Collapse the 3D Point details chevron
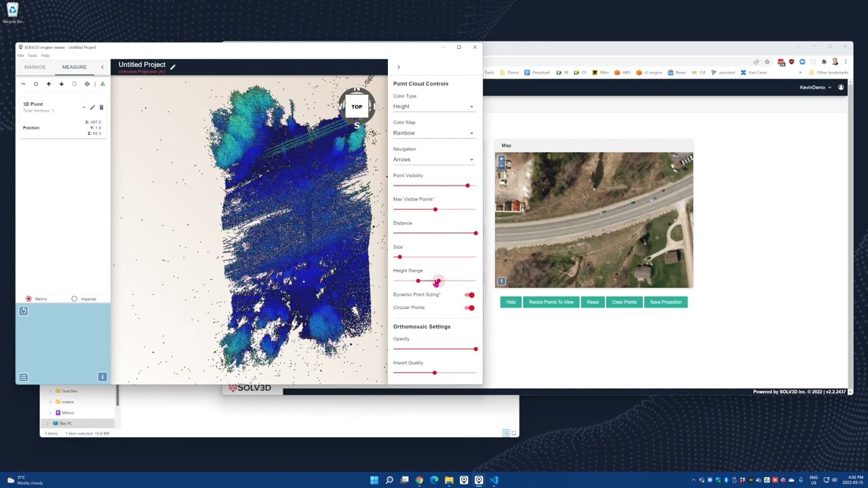 point(83,107)
